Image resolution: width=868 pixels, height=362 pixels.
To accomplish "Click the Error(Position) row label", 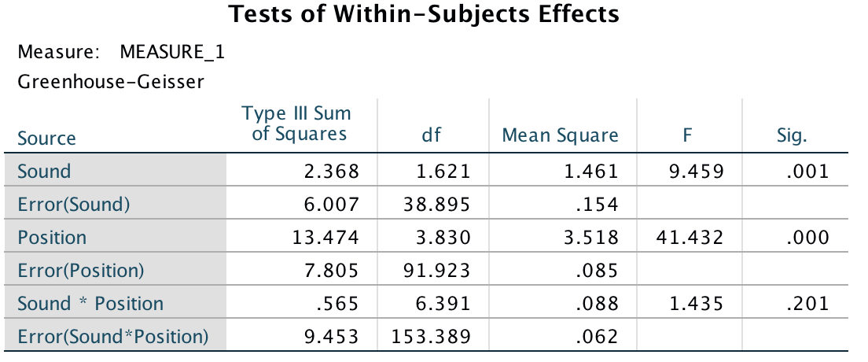I will (x=81, y=271).
